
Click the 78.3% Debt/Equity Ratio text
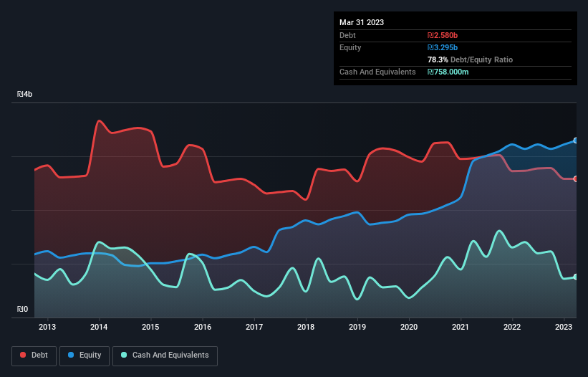470,59
